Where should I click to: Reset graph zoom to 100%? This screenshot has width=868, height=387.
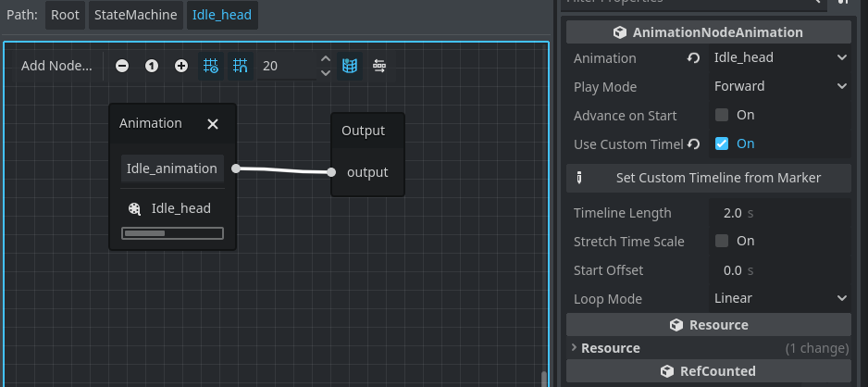152,66
